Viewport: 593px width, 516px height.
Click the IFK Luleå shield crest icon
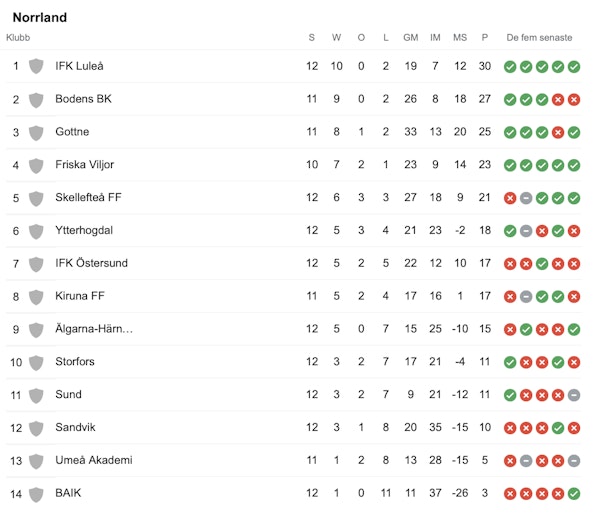pyautogui.click(x=36, y=66)
